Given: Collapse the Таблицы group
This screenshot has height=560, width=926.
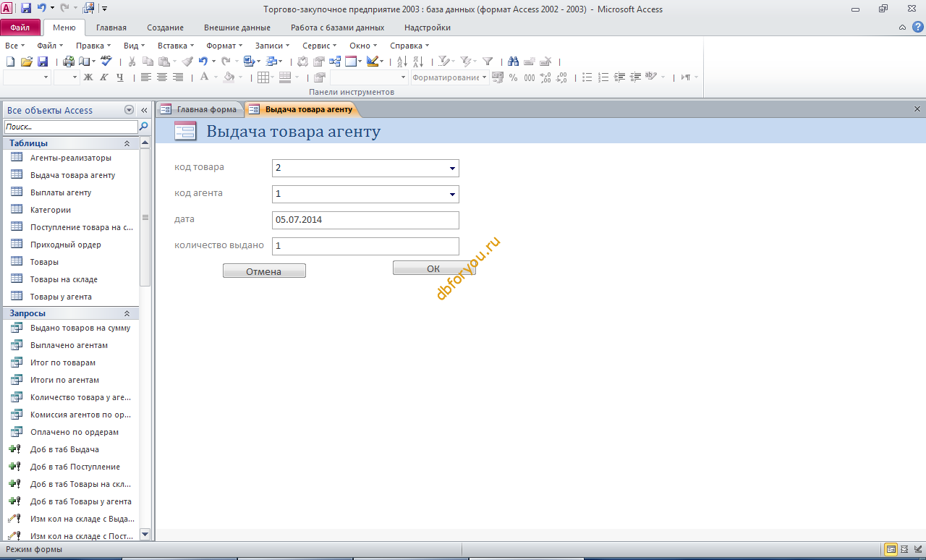Looking at the screenshot, I should click(x=127, y=143).
